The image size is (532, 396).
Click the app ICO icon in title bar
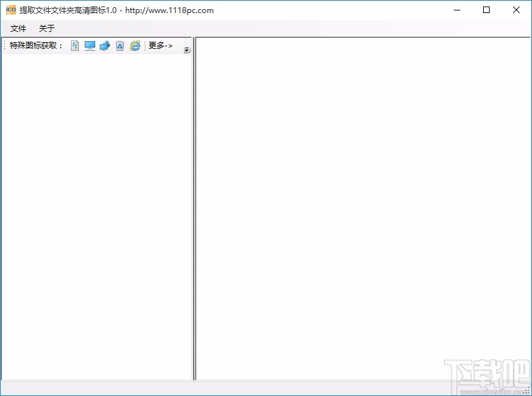11,10
